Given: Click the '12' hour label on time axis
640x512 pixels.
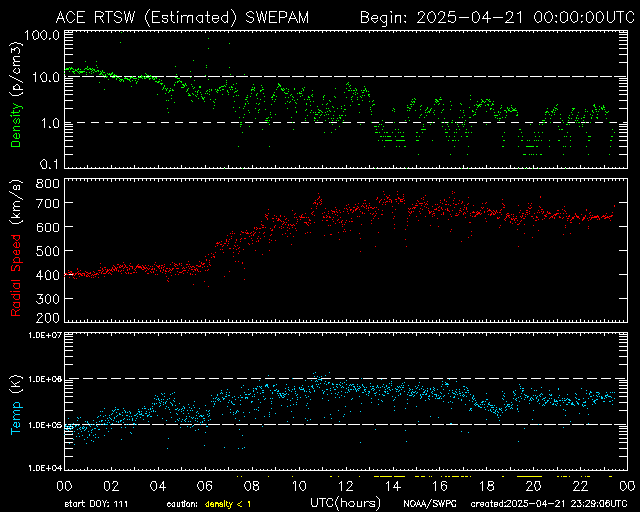Looking at the screenshot, I should (x=346, y=486).
